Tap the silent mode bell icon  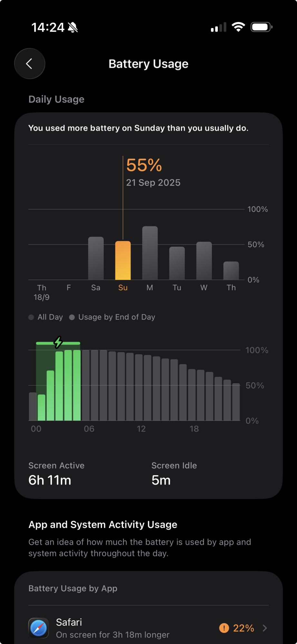(x=73, y=28)
